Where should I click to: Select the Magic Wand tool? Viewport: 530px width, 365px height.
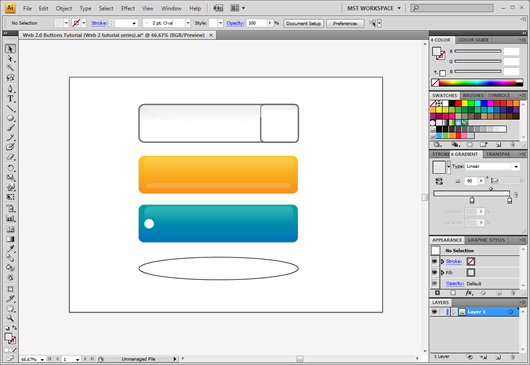[10, 68]
